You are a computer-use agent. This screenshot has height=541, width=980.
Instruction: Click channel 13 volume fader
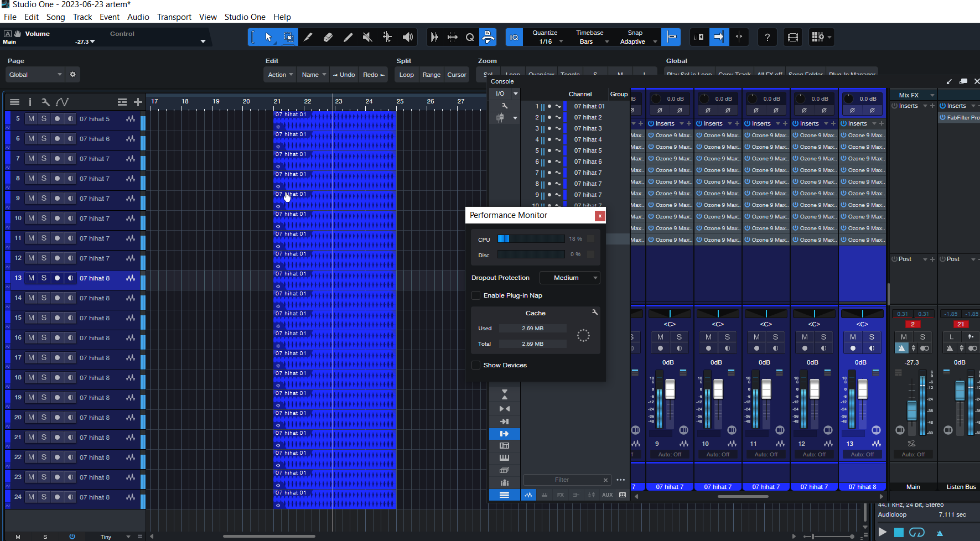[862, 389]
